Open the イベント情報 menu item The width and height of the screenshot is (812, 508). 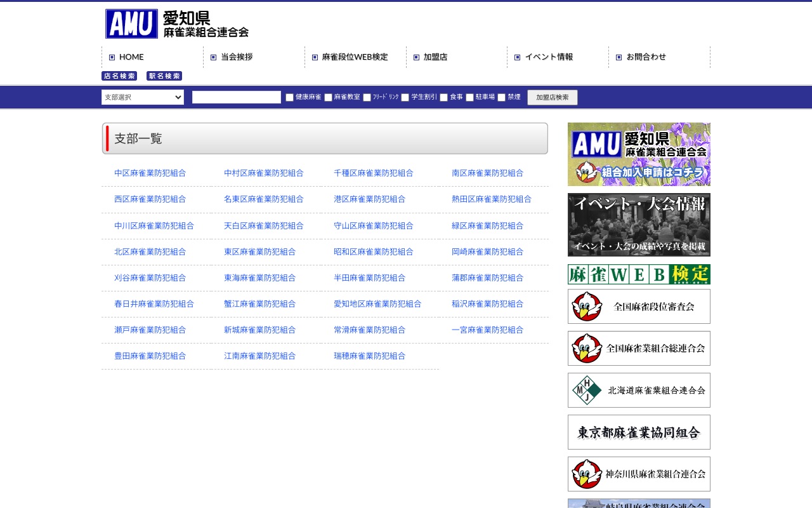pos(546,57)
